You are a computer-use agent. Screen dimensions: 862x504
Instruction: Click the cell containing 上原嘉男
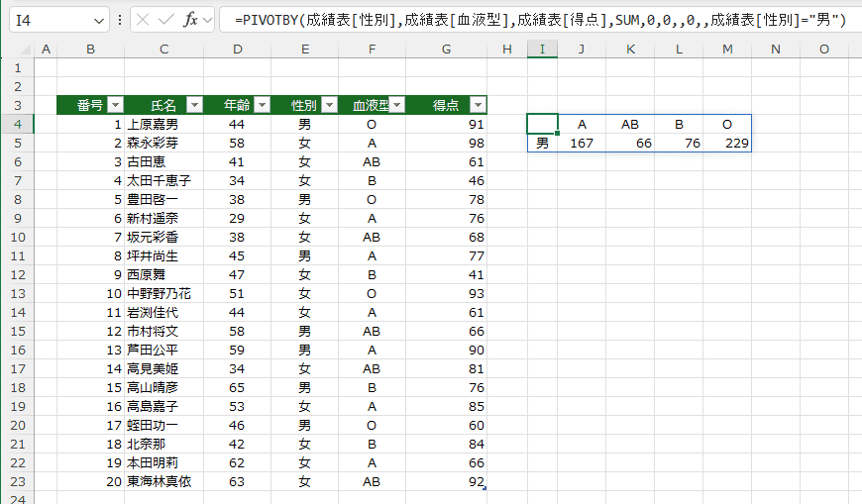(163, 124)
